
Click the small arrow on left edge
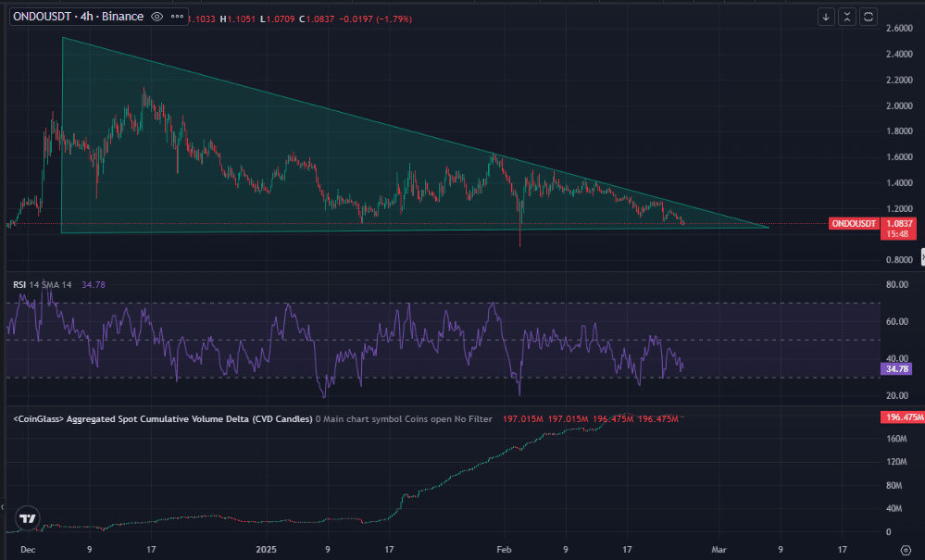(x=3, y=507)
